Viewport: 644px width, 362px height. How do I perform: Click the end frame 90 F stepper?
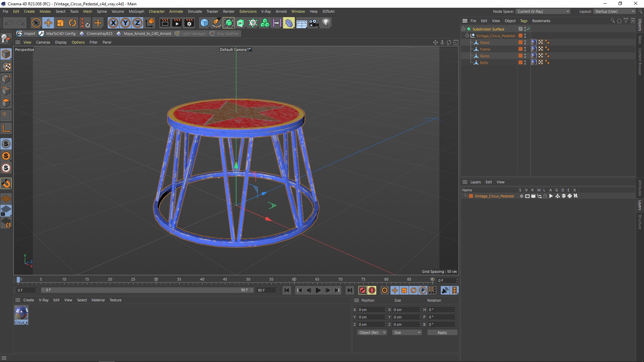coord(277,290)
